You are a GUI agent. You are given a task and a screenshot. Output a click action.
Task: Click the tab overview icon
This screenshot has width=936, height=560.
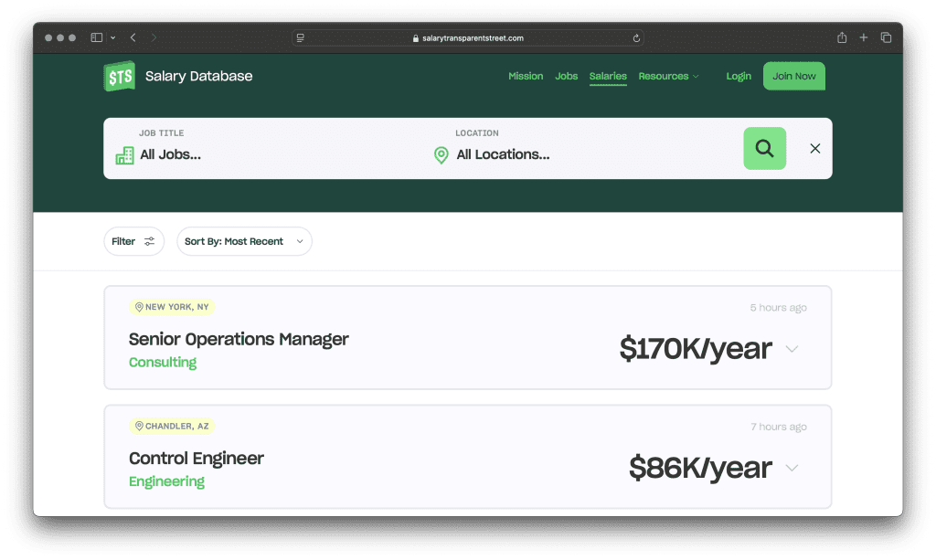(x=886, y=37)
